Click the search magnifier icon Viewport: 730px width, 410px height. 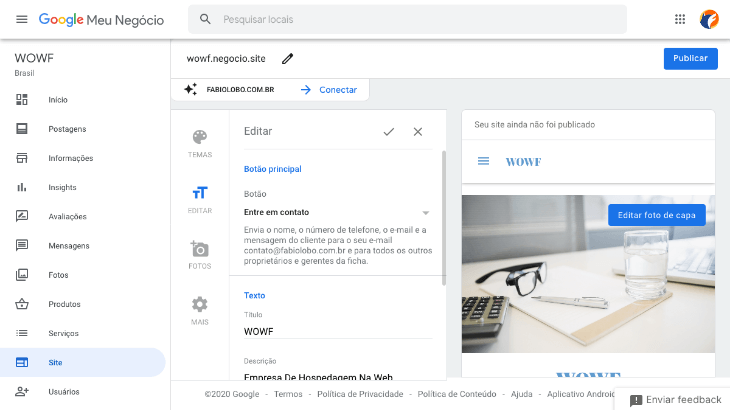[205, 19]
